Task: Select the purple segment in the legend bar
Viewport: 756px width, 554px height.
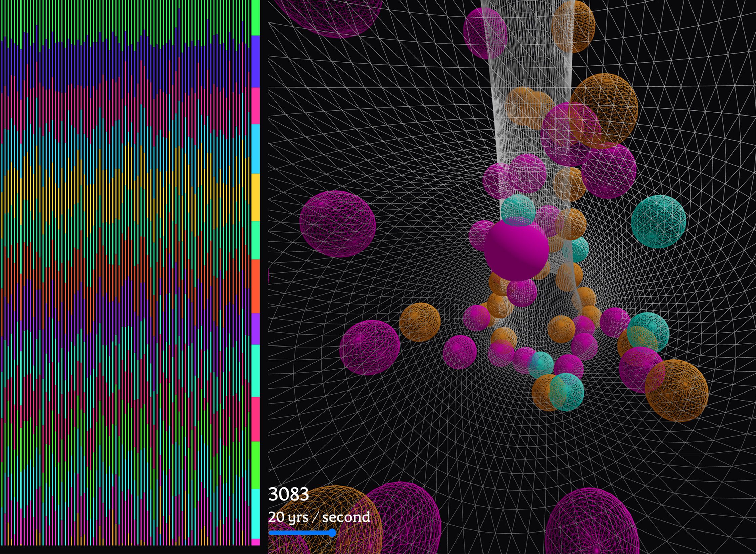Action: (256, 329)
